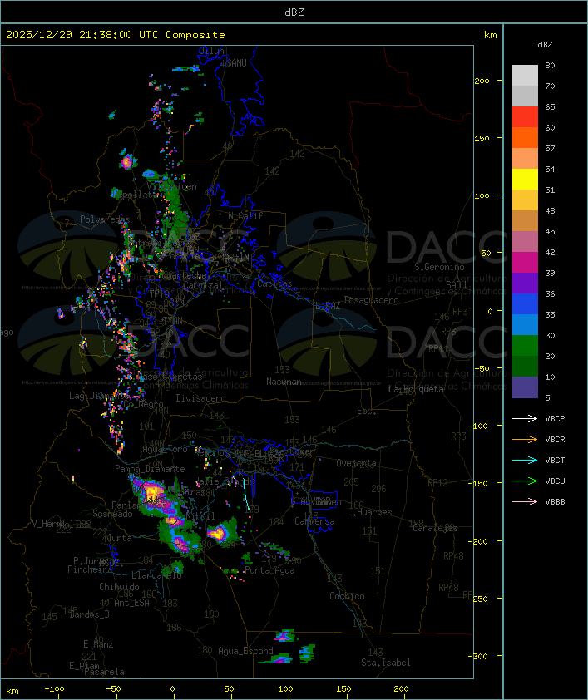Viewport: 588px width, 700px height.
Task: Click the Chihuido map label
Action: 119,587
